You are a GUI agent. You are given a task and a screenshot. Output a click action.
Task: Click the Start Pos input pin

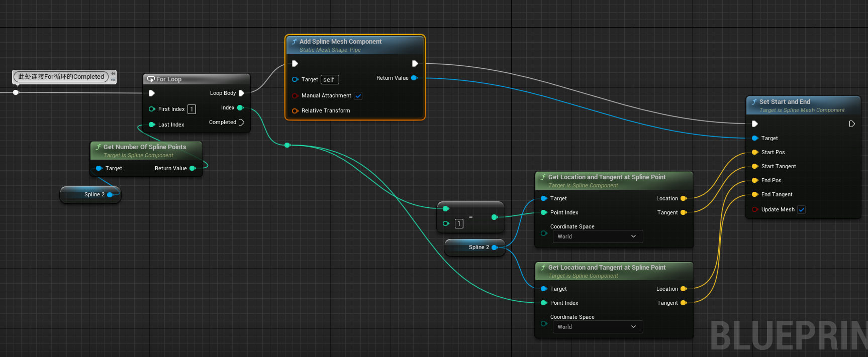click(754, 152)
